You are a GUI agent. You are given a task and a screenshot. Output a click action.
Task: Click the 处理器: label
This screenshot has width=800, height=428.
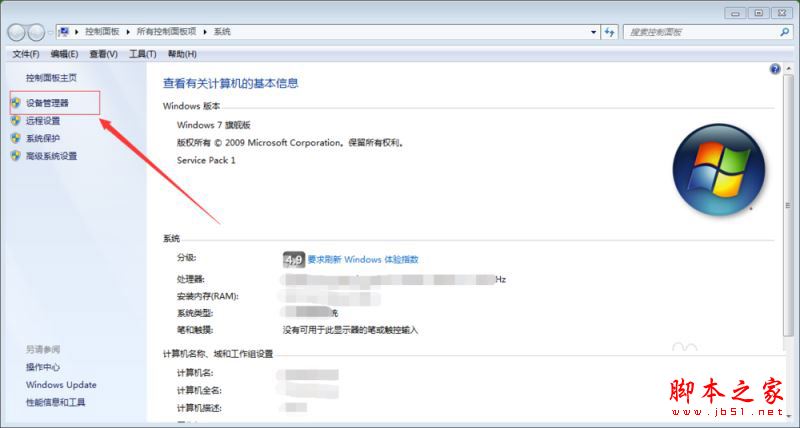[x=191, y=280]
